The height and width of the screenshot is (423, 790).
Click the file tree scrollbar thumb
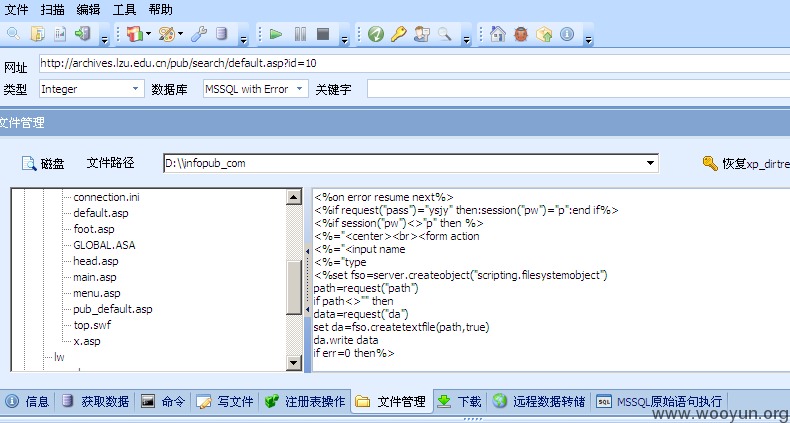click(294, 288)
